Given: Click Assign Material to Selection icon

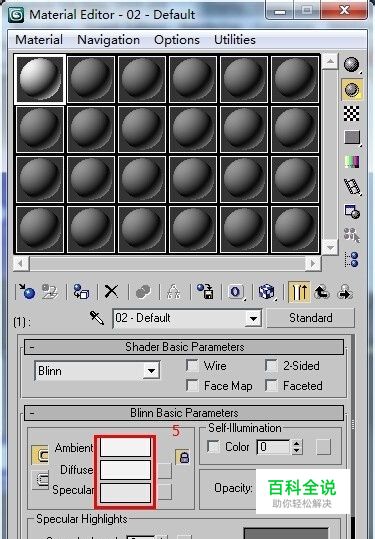Looking at the screenshot, I should [81, 292].
